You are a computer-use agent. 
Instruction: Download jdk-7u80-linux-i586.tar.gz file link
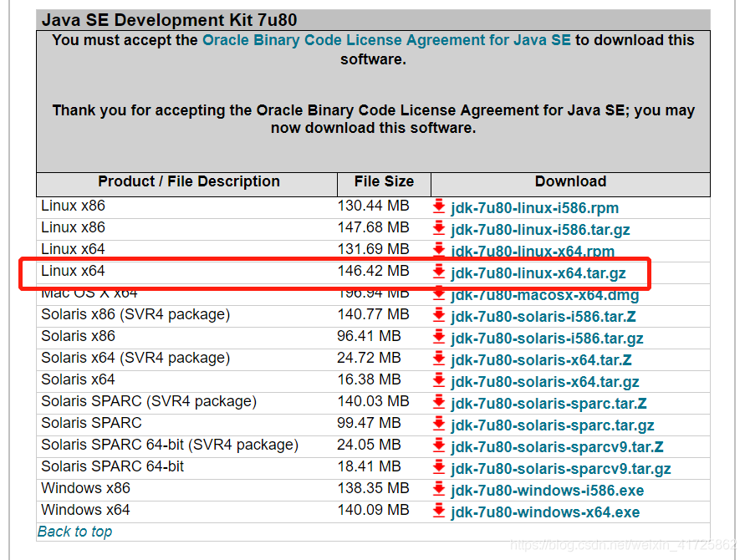540,230
